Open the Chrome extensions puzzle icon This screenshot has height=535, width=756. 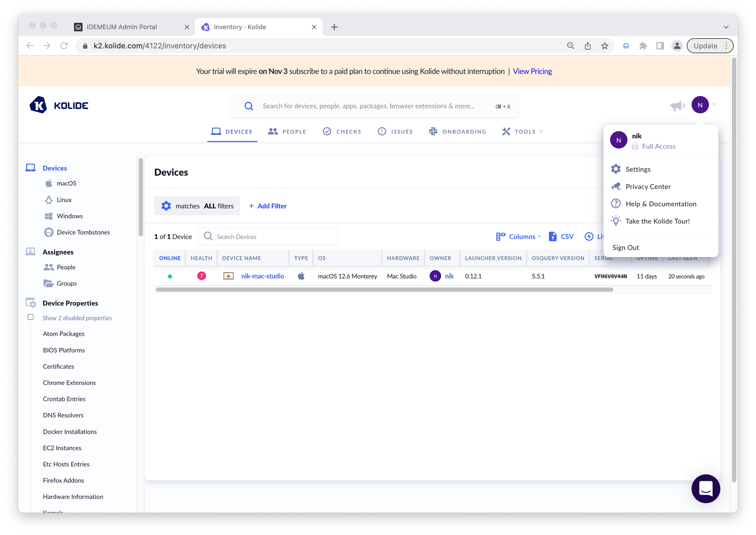pyautogui.click(x=643, y=46)
